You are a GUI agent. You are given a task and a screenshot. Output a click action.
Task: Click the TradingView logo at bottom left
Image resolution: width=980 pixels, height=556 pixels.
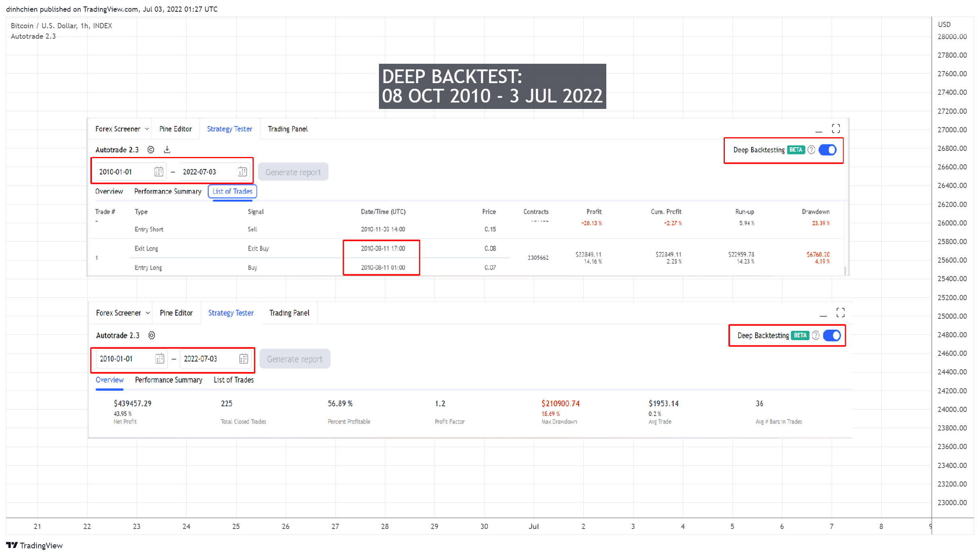[35, 546]
